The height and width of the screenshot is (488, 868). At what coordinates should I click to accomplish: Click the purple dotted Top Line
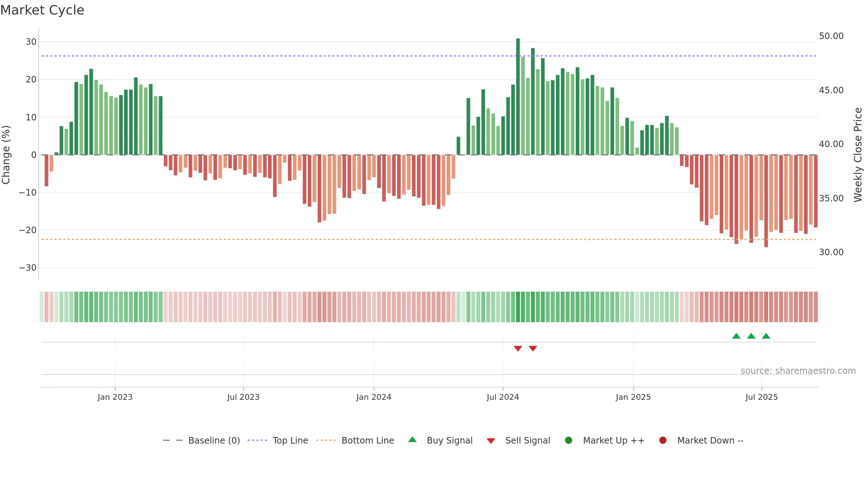429,56
